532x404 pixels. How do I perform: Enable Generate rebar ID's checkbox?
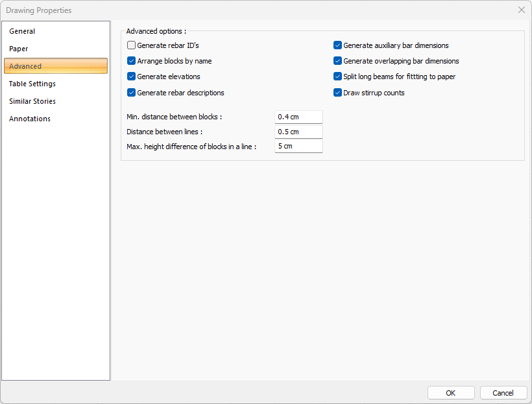132,45
